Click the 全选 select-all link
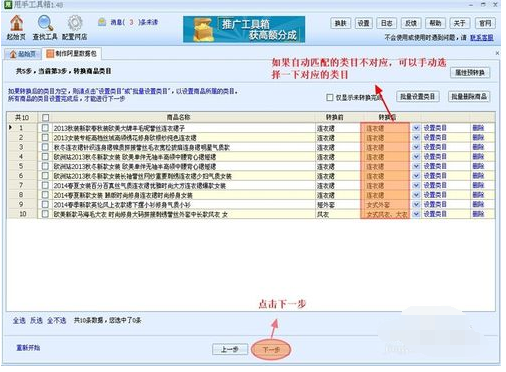This screenshot has height=372, width=506. (x=19, y=321)
